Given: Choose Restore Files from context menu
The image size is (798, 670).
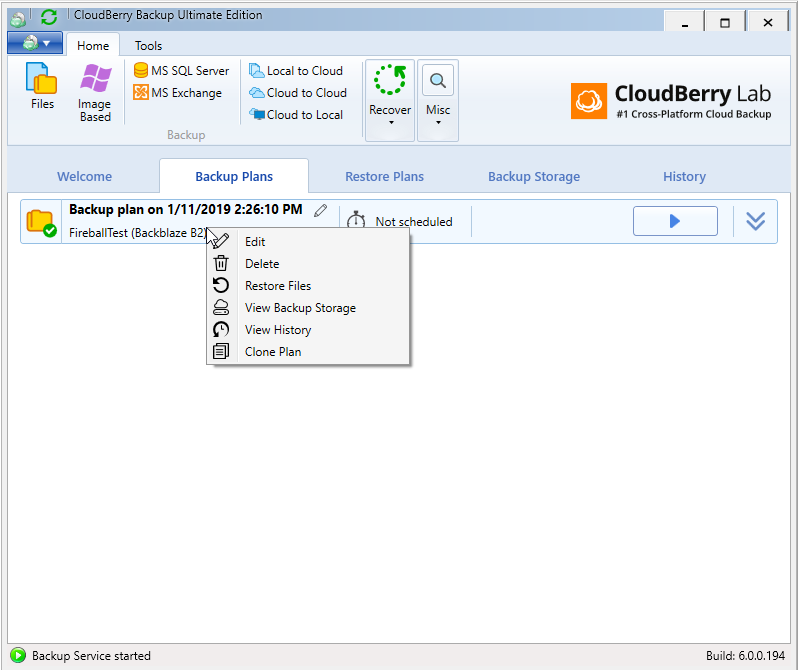Looking at the screenshot, I should (x=308, y=286).
